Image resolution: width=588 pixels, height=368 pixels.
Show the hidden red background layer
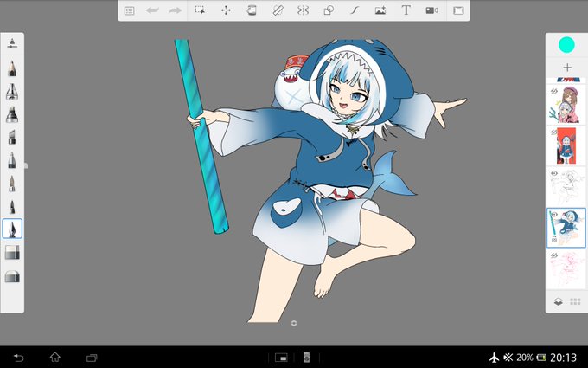554,132
